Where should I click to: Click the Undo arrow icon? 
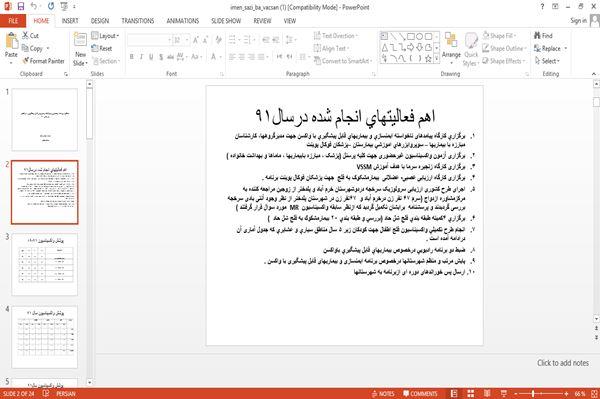34,6
